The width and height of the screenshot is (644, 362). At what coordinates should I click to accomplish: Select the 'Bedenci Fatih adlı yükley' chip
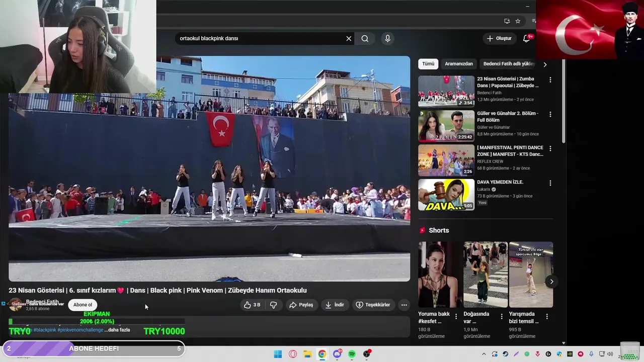click(x=509, y=64)
